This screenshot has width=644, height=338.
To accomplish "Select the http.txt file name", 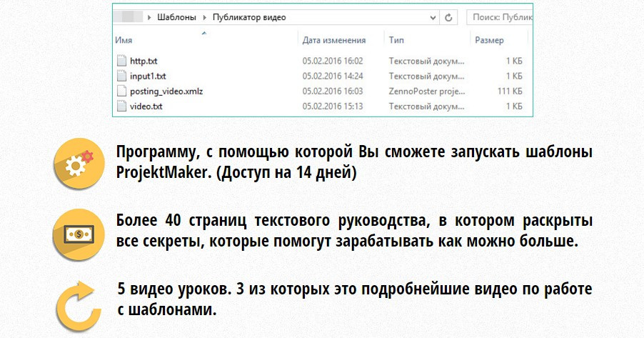I will coord(143,61).
